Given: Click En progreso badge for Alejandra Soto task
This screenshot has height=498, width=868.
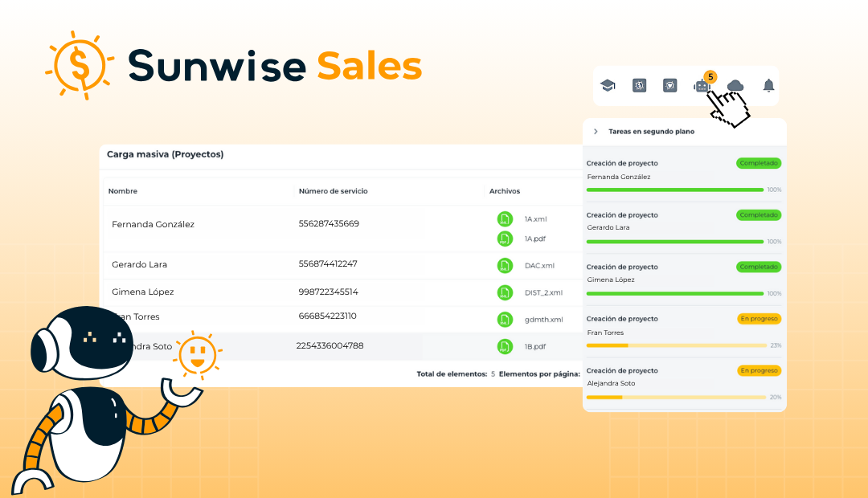Looking at the screenshot, I should pyautogui.click(x=759, y=371).
